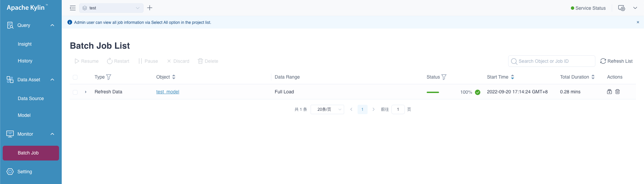Collapse the Monitor sidebar section

[x=52, y=134]
